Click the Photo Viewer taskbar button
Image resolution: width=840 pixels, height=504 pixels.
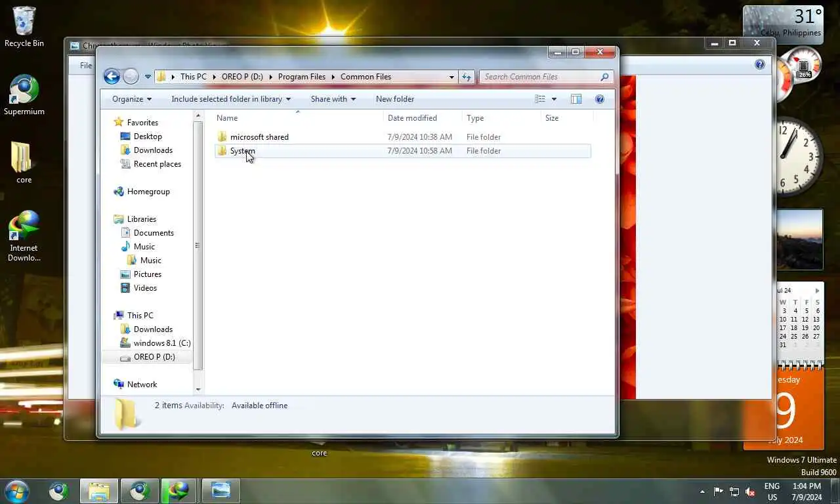(220, 491)
